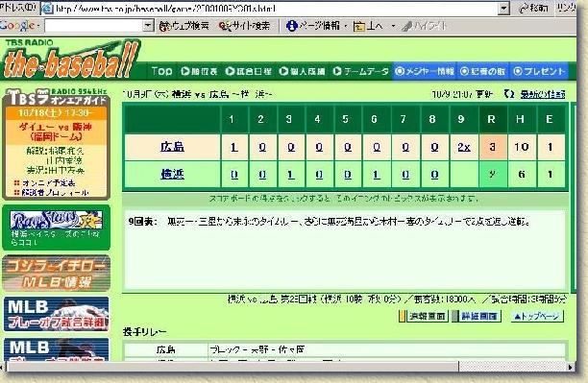
Task: Open the 解説者プロフィール sidebar link
Action: [x=56, y=193]
